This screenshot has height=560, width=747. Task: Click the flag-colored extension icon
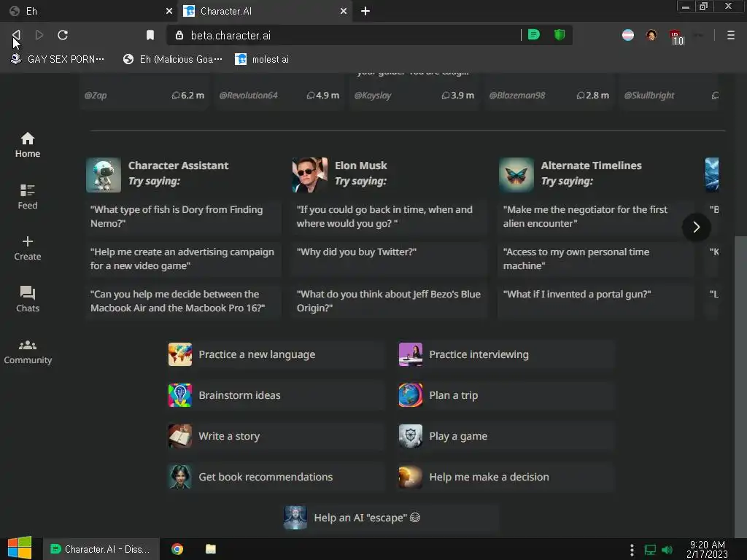point(628,35)
